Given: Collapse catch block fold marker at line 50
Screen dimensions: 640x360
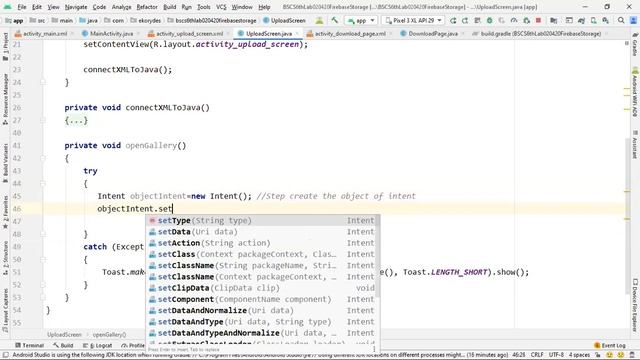Looking at the screenshot, I should (x=43, y=259).
